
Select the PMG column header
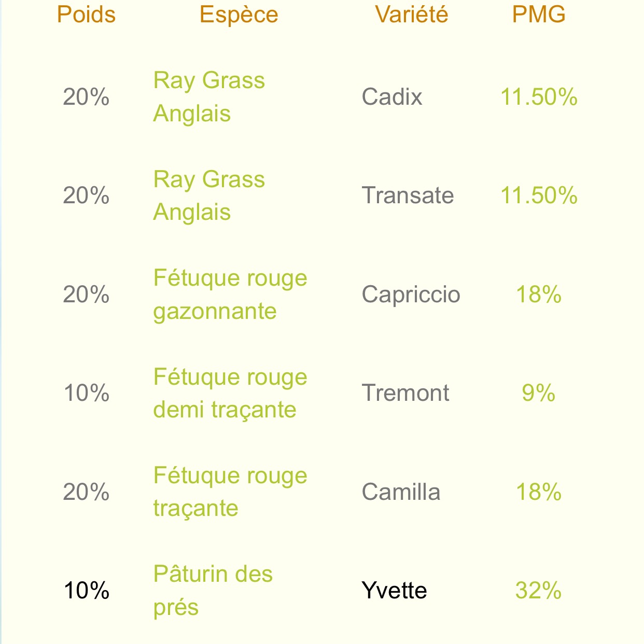click(539, 15)
